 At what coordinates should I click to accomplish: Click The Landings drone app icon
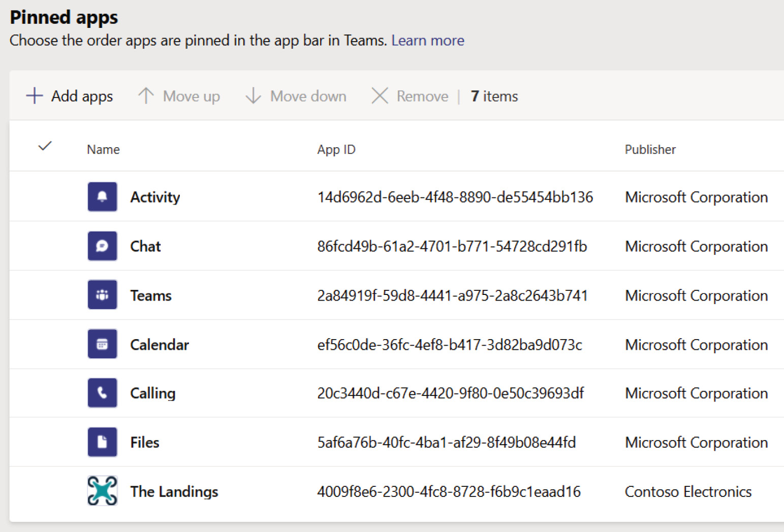(102, 490)
